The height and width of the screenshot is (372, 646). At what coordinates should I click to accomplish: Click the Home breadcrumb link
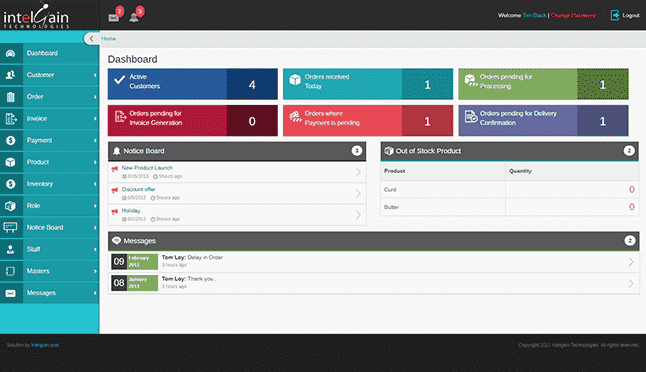tap(109, 38)
